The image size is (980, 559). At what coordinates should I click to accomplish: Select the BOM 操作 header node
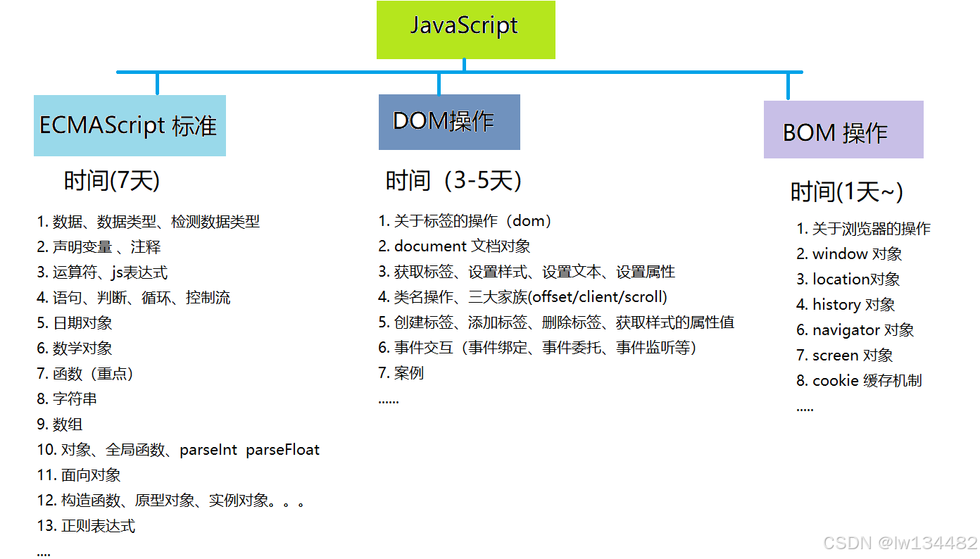pos(843,130)
